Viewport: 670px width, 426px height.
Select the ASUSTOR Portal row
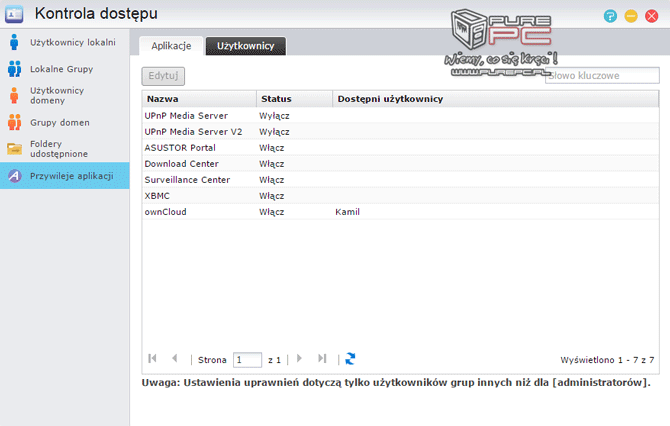[x=400, y=148]
